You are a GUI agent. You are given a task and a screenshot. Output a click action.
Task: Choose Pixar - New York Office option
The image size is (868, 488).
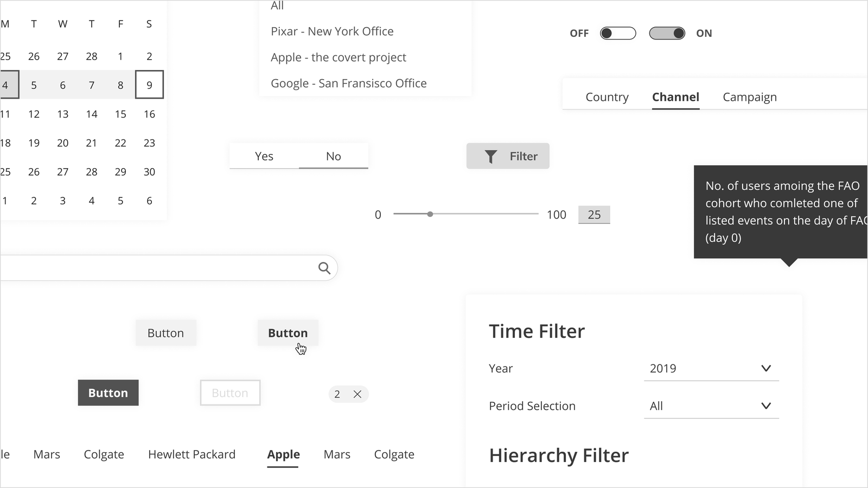(x=332, y=31)
